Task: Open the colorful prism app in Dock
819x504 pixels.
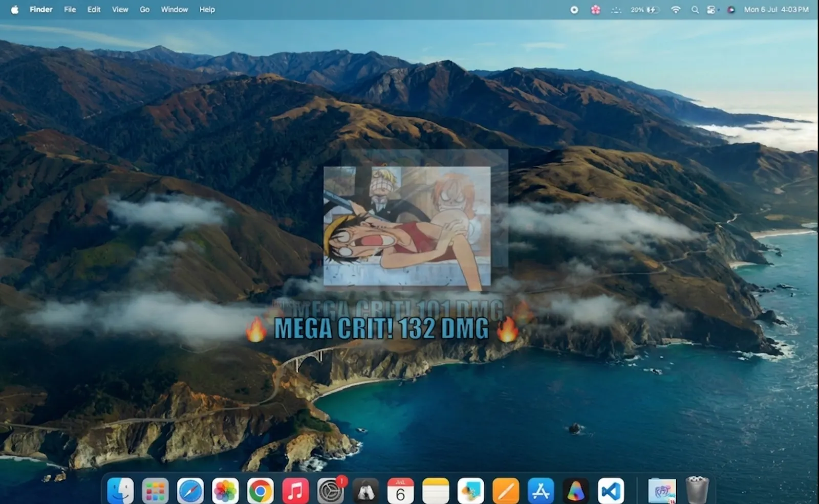Action: coord(576,491)
